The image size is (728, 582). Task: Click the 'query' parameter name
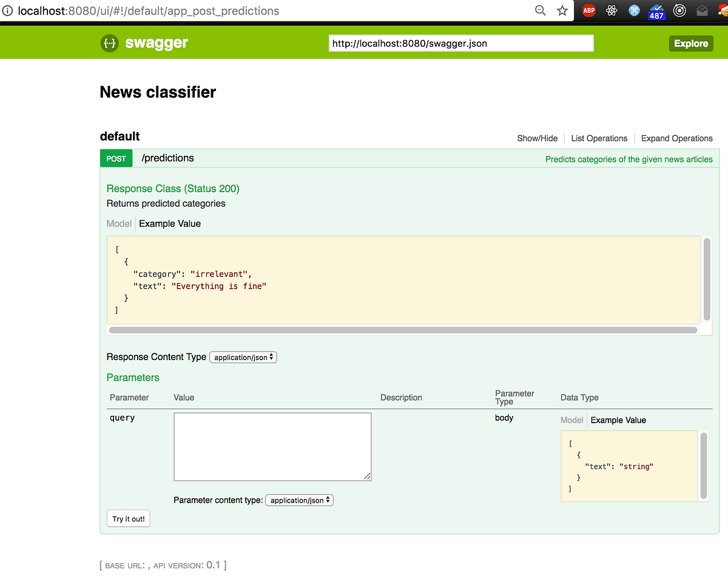pyautogui.click(x=123, y=418)
